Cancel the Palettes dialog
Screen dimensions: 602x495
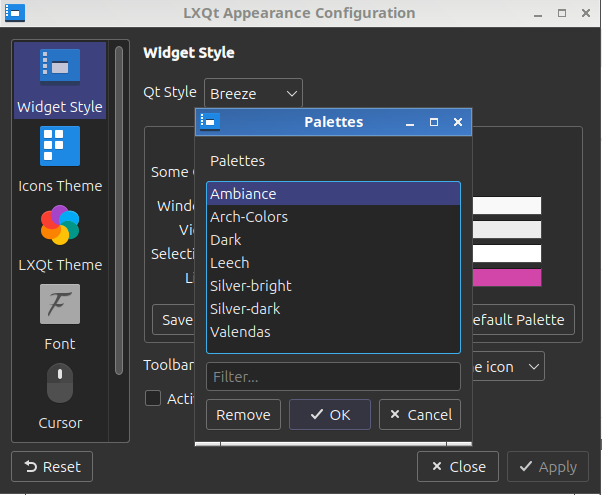pos(419,415)
